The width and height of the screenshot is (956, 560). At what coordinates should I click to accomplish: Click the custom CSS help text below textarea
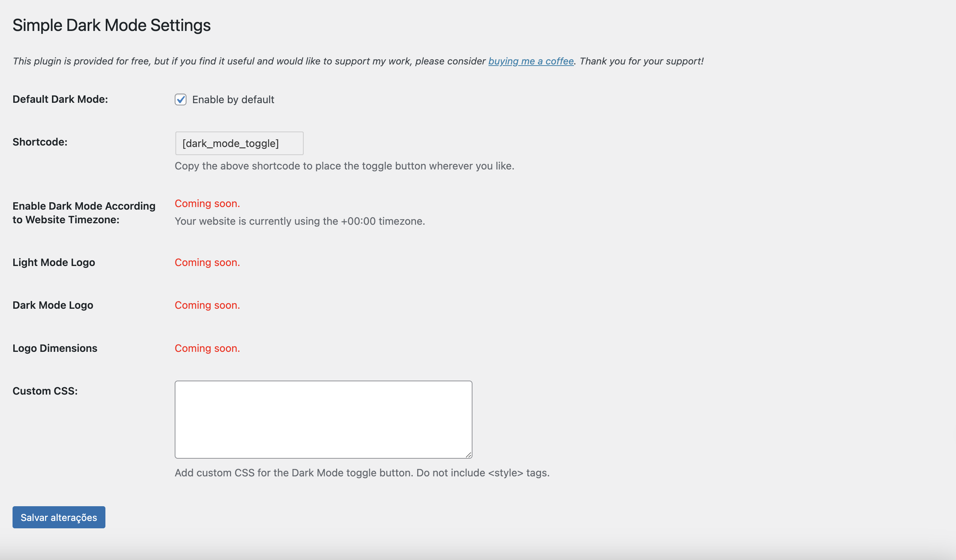coord(362,473)
